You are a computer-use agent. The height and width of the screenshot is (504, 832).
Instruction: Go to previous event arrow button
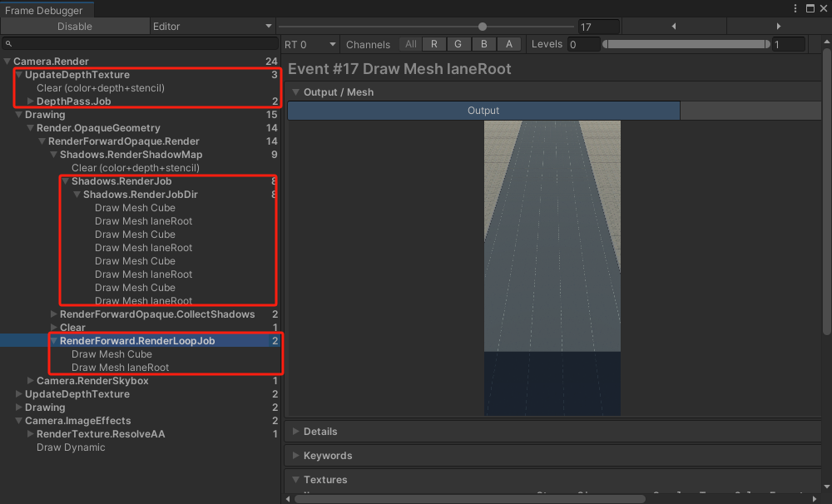(674, 27)
